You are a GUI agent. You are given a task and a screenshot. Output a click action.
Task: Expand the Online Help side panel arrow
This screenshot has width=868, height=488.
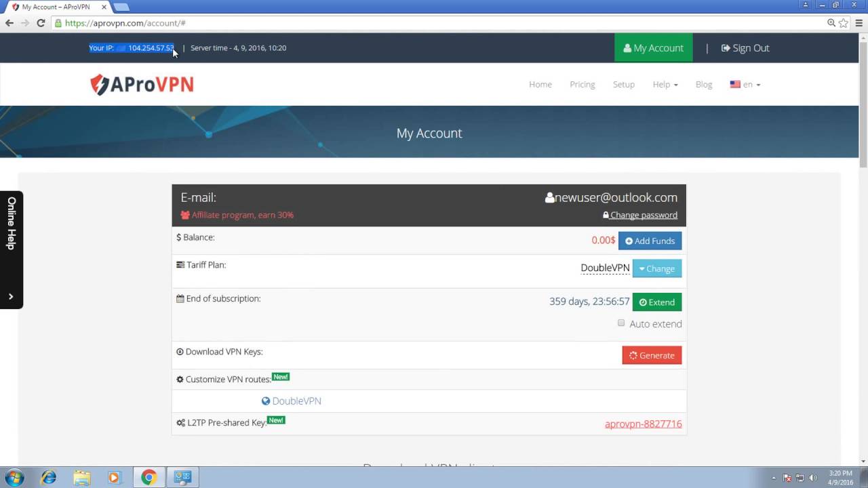11,297
